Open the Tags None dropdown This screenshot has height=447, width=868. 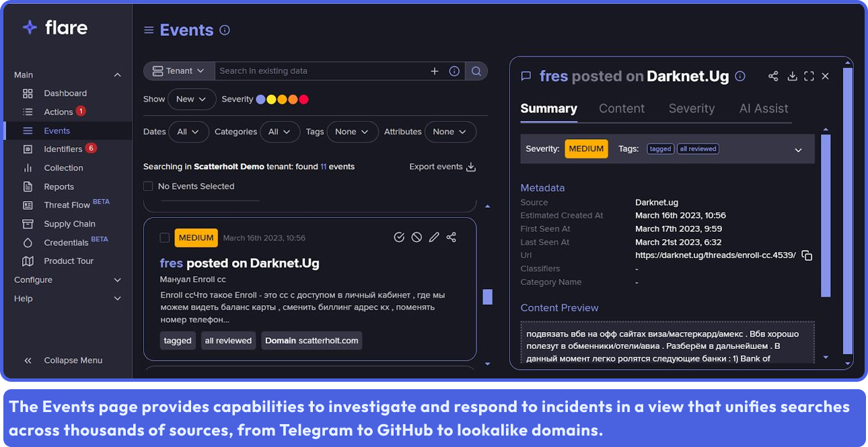coord(353,132)
